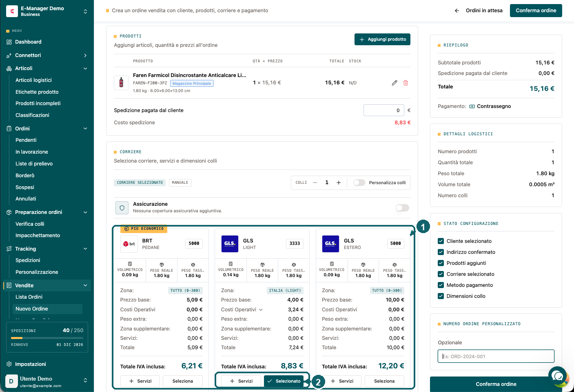Toggle Cliente selezionato checkbox
This screenshot has width=574, height=392.
pos(441,241)
